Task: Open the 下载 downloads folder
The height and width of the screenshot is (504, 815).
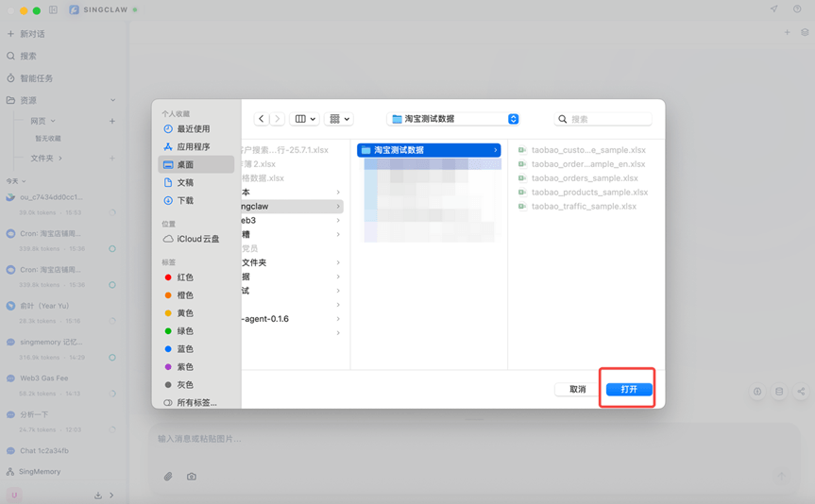Action: tap(185, 201)
